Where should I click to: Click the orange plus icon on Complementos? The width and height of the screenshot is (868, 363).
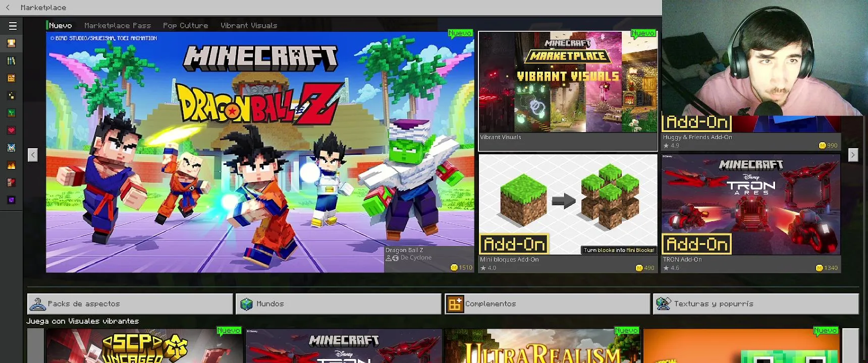click(x=455, y=304)
